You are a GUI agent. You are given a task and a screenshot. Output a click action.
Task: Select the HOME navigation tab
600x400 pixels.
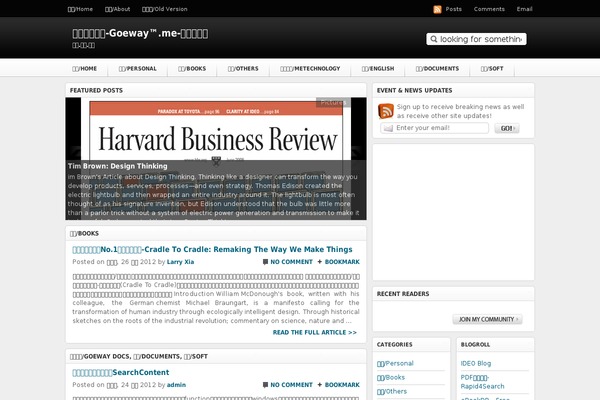click(85, 69)
